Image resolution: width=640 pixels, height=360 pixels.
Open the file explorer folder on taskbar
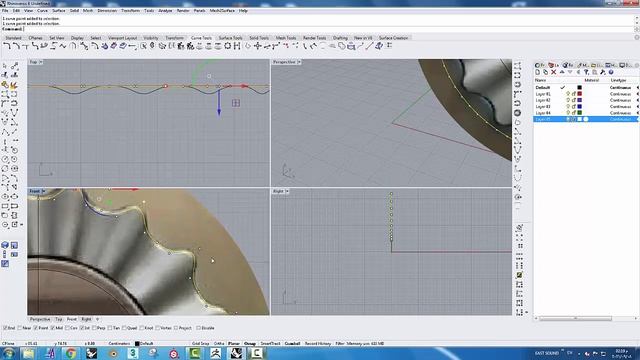click(29, 353)
